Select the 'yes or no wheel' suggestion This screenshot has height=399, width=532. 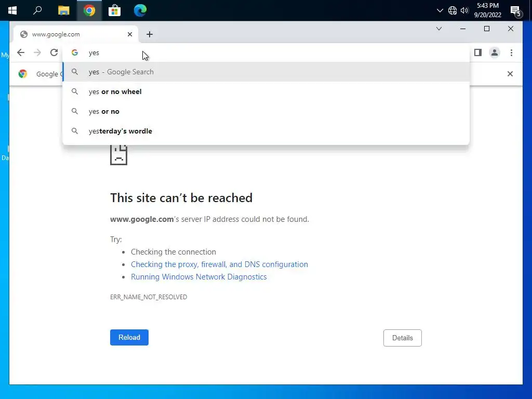click(266, 91)
